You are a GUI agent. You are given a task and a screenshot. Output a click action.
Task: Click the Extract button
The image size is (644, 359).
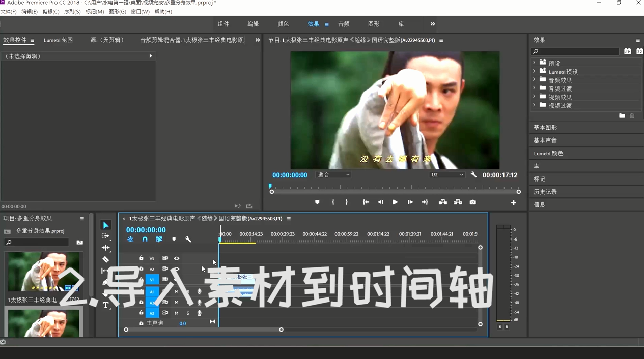[x=458, y=202]
